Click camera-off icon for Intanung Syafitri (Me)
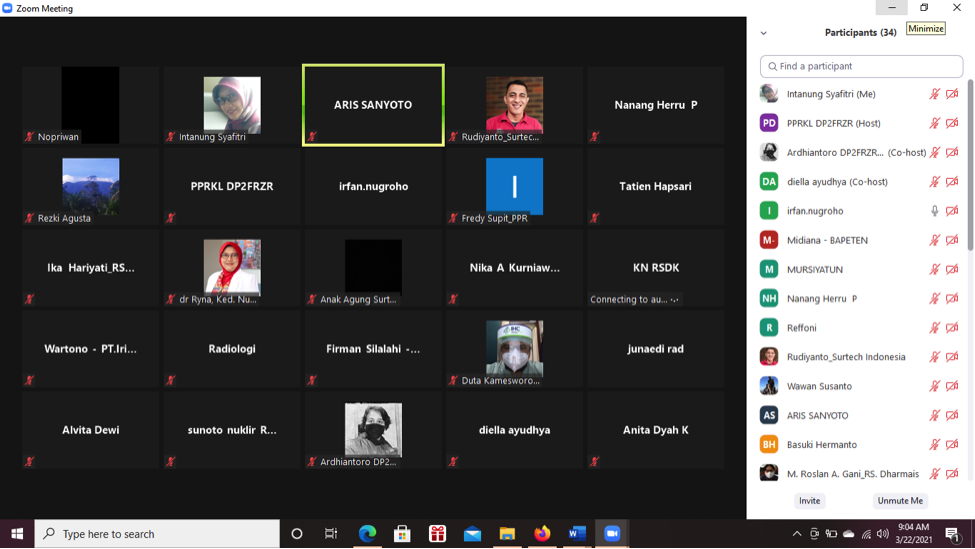The image size is (975, 549). (x=952, y=94)
